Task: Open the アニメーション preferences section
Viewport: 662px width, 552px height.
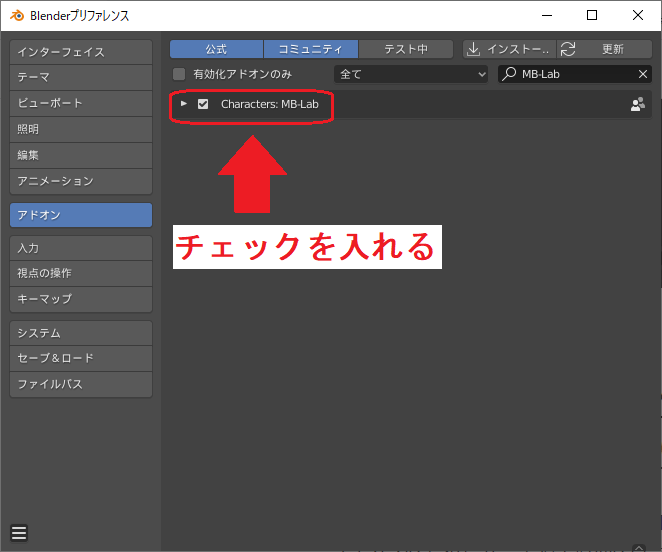Action: 81,181
